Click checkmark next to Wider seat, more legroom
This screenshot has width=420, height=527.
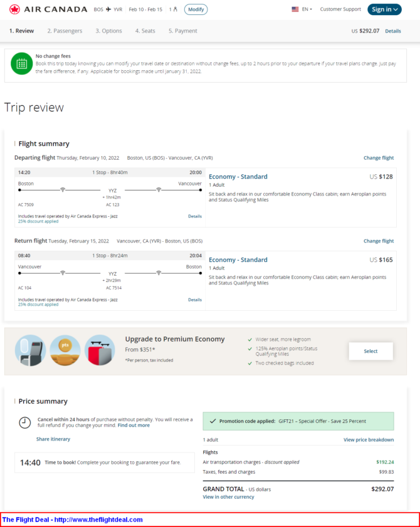(x=250, y=340)
